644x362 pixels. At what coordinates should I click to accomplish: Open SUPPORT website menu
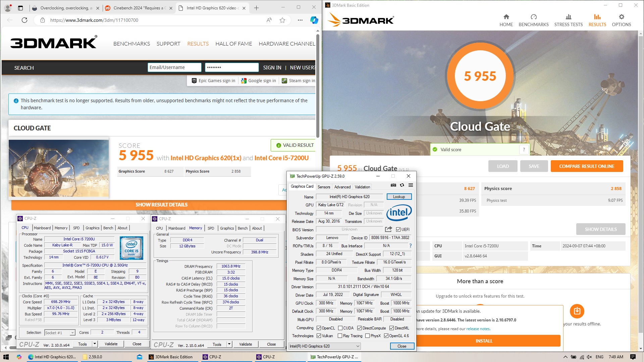168,44
